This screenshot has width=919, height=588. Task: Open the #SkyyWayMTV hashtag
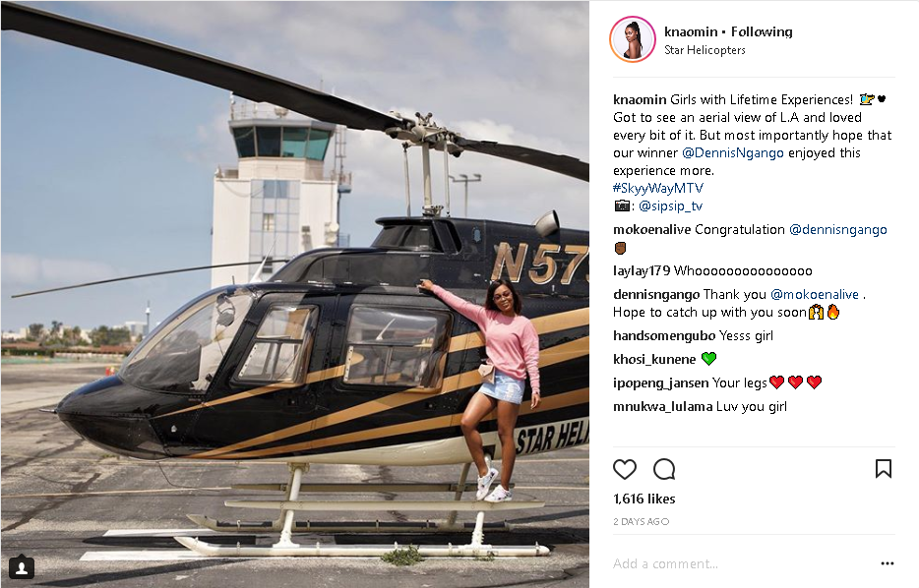657,188
